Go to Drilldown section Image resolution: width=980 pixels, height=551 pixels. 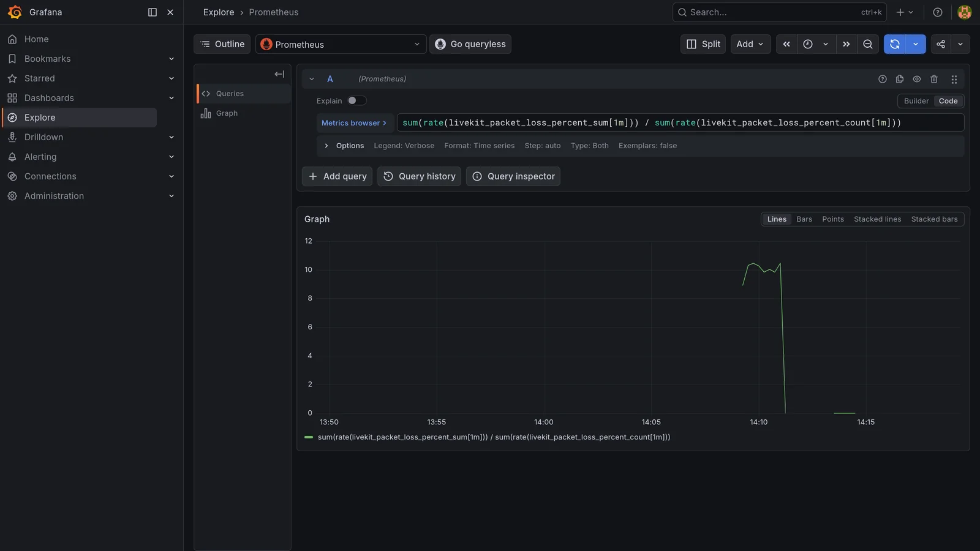43,137
